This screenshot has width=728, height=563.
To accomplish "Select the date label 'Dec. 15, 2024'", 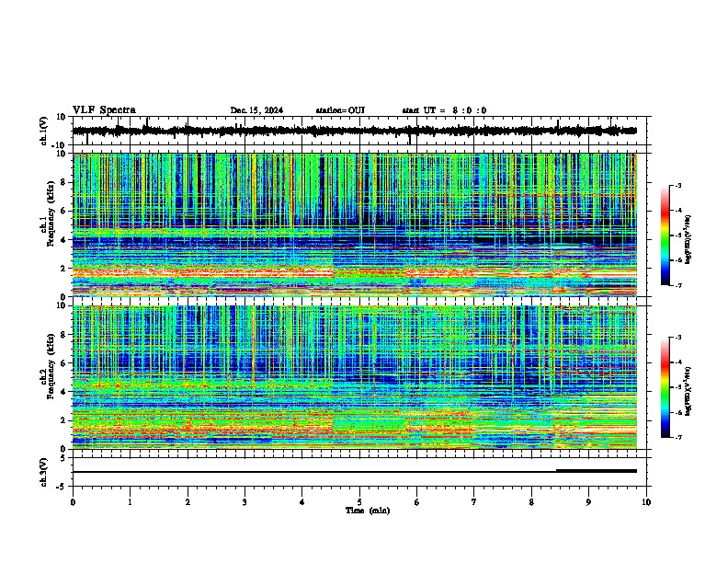I will point(256,110).
